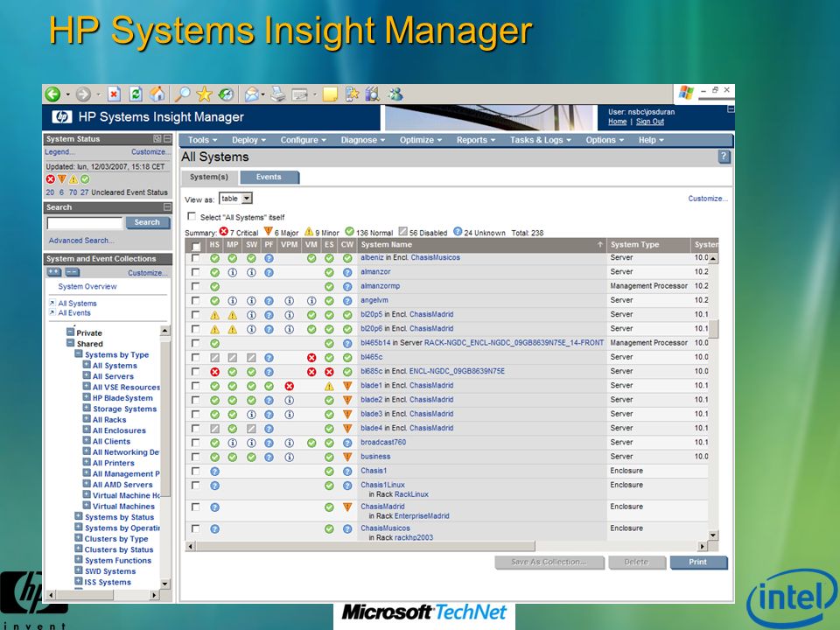The image size is (840, 630).
Task: Open the Advanced Search link
Action: click(x=81, y=241)
